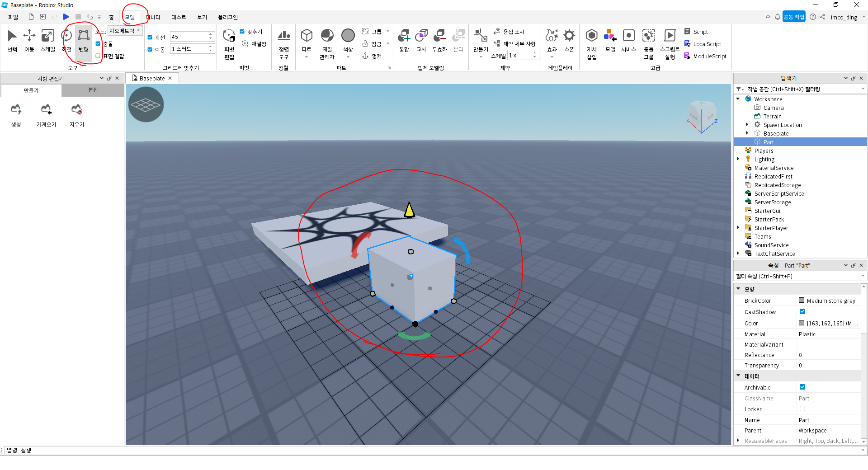This screenshot has width=868, height=470.
Task: Expand the Lighting tree node
Action: 738,159
